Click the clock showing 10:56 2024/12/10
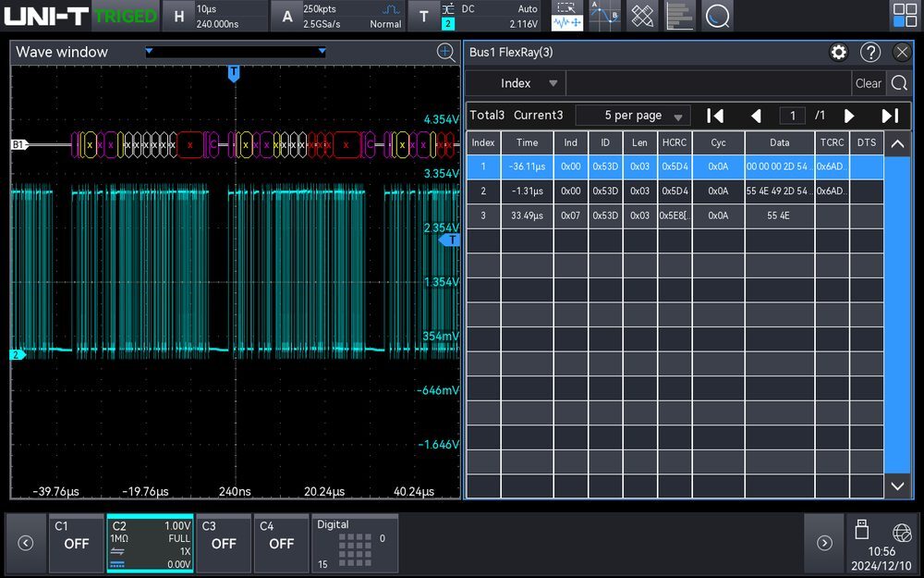Screen dimensions: 924x578 [x=881, y=559]
